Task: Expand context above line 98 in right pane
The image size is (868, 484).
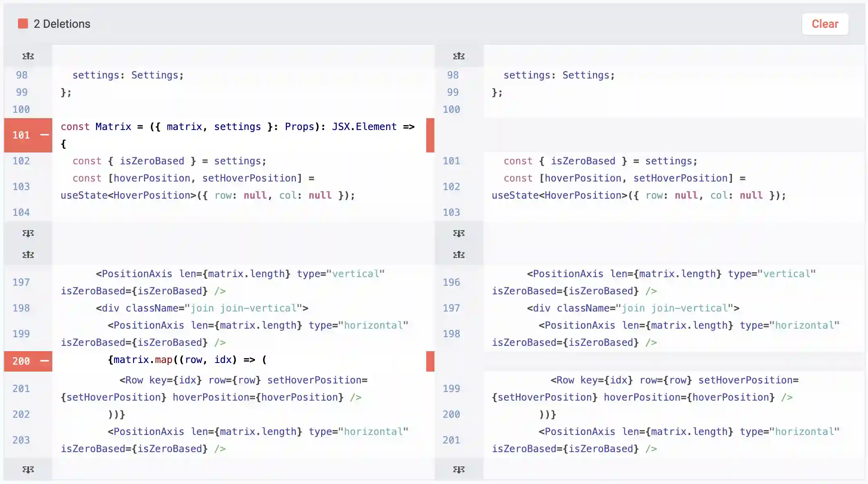Action: pos(459,56)
